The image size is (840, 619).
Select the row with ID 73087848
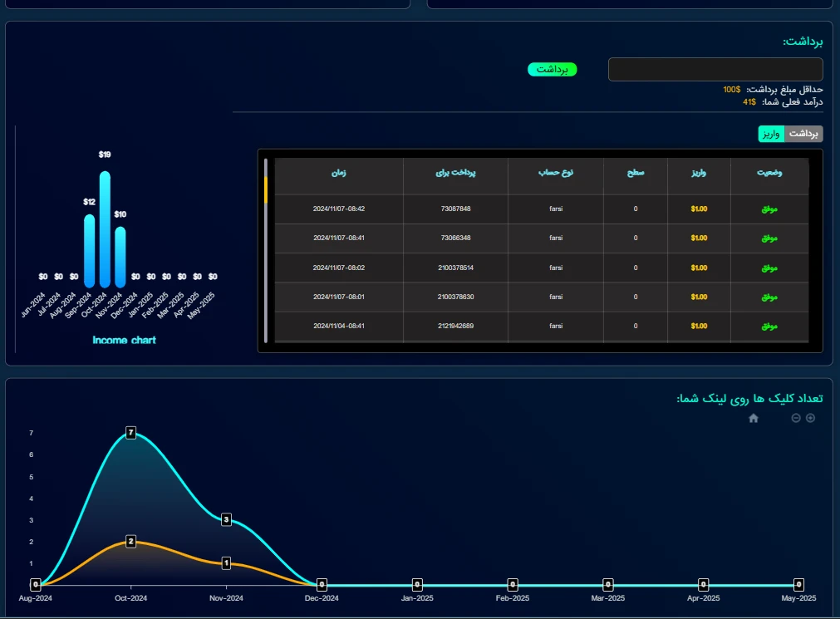(x=455, y=209)
